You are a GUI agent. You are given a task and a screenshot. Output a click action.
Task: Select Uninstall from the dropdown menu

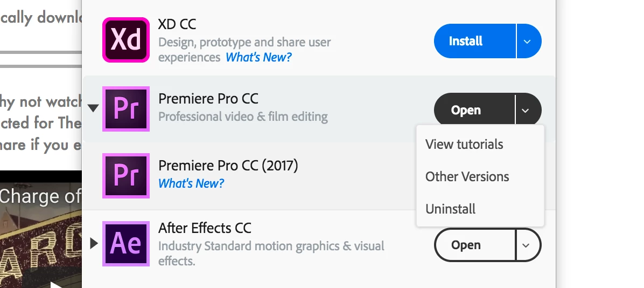click(x=450, y=209)
